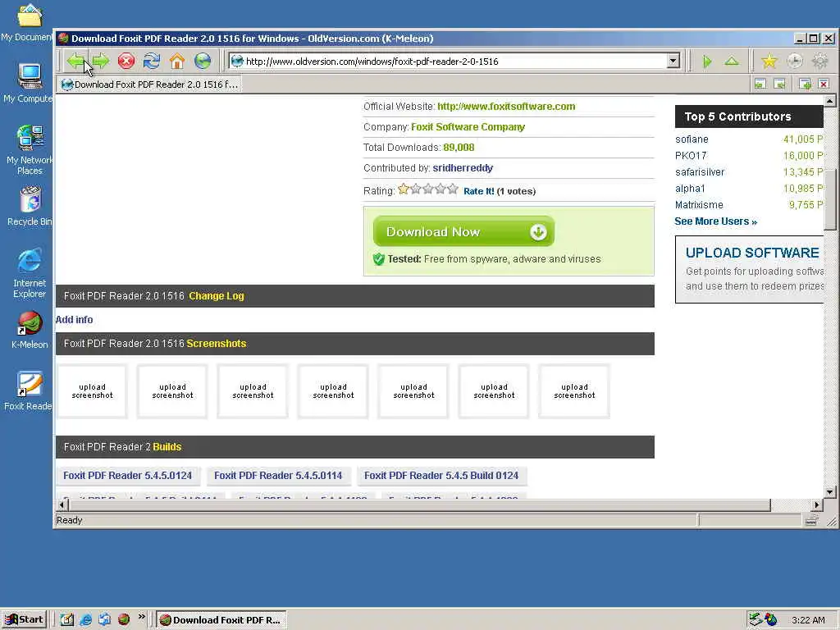Click the fifth rating star
This screenshot has height=630, width=840.
click(x=453, y=189)
